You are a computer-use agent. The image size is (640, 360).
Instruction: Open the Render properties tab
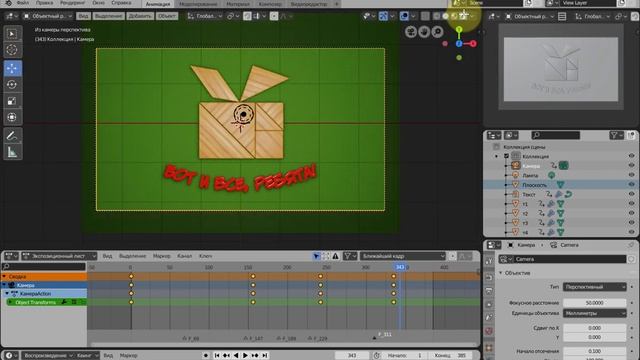pos(489,277)
